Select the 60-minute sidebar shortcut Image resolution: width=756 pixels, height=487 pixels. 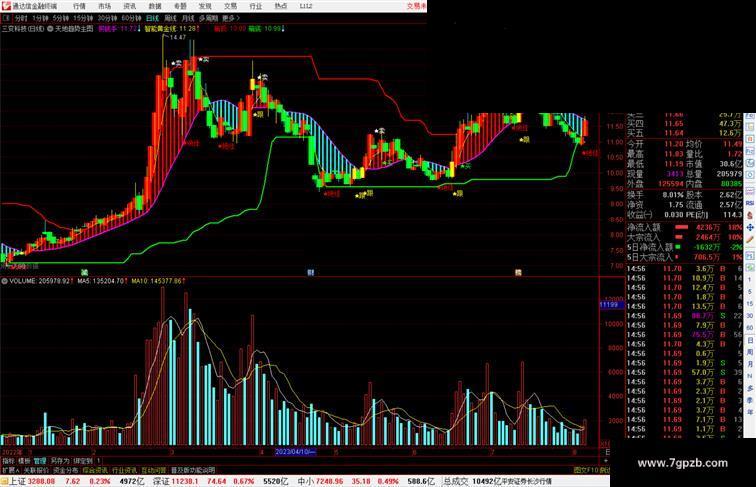pos(750,328)
